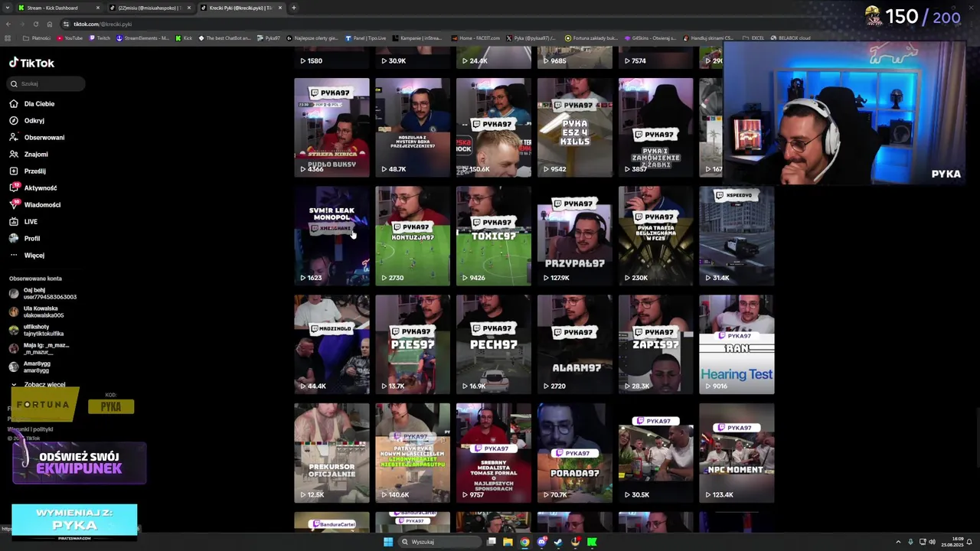Open video with 150.6K views
The width and height of the screenshot is (980, 551).
494,127
